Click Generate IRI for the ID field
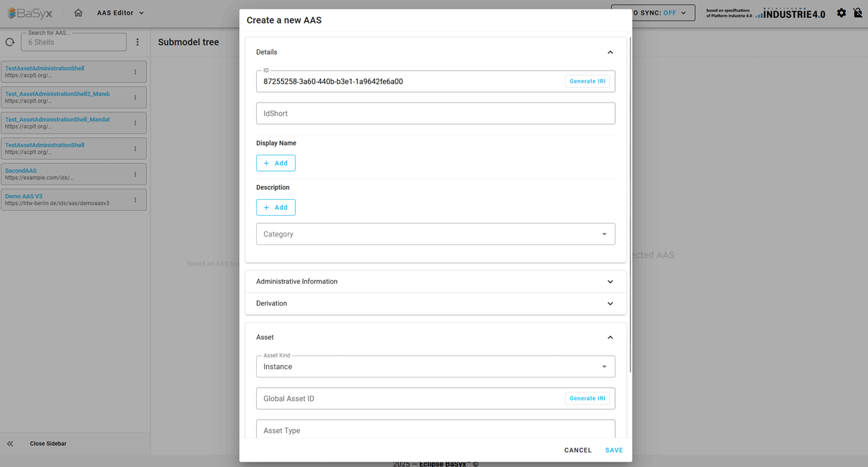The height and width of the screenshot is (467, 868). (x=588, y=81)
